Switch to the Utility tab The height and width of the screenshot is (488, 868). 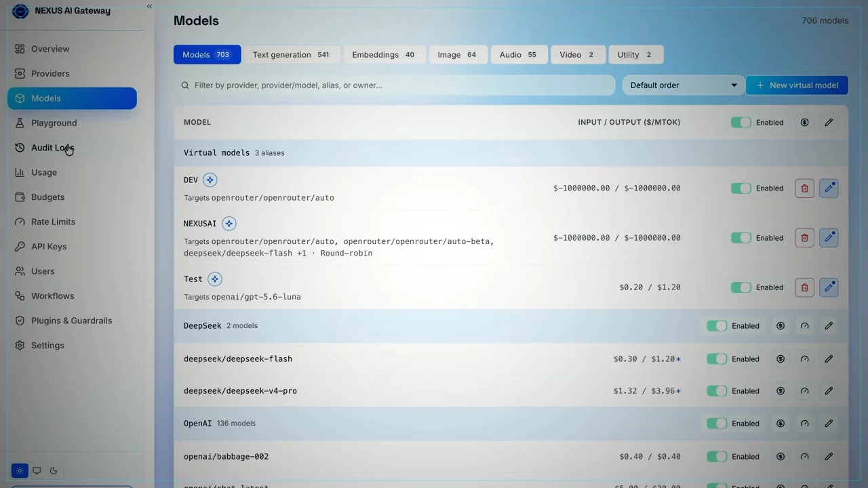click(635, 55)
